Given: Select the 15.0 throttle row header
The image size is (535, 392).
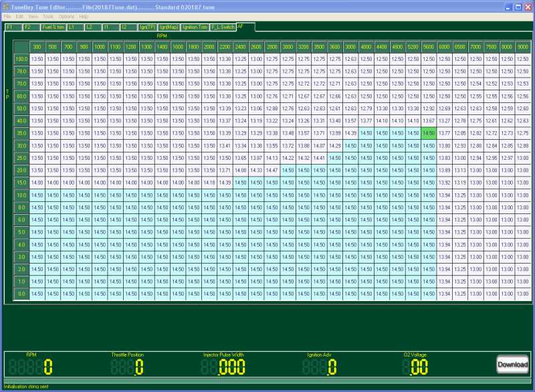Looking at the screenshot, I should pos(21,183).
